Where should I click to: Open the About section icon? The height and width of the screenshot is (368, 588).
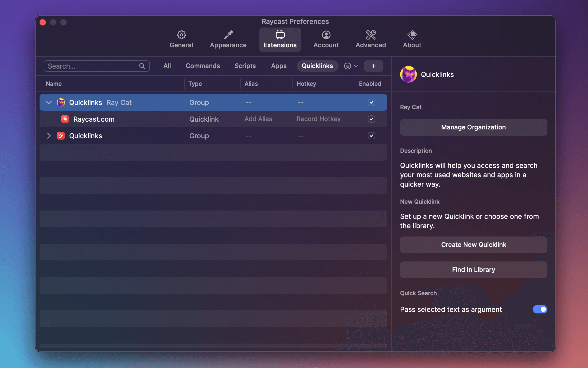tap(412, 35)
